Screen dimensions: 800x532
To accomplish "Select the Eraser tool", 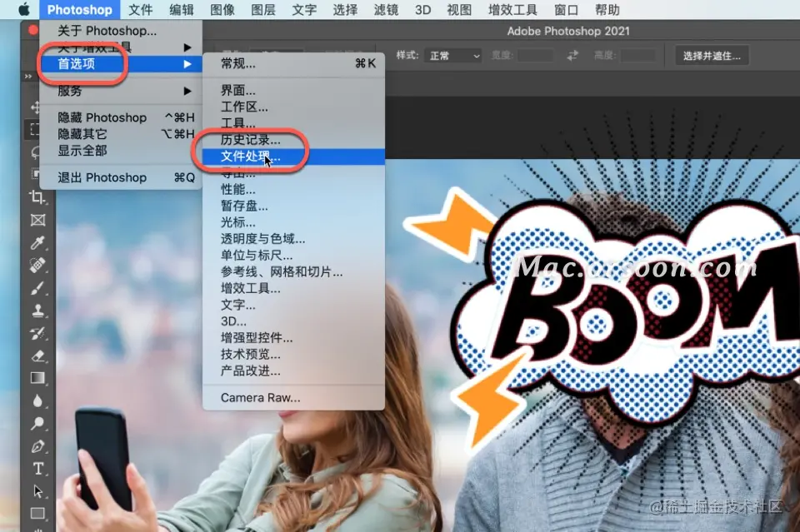I will point(37,355).
